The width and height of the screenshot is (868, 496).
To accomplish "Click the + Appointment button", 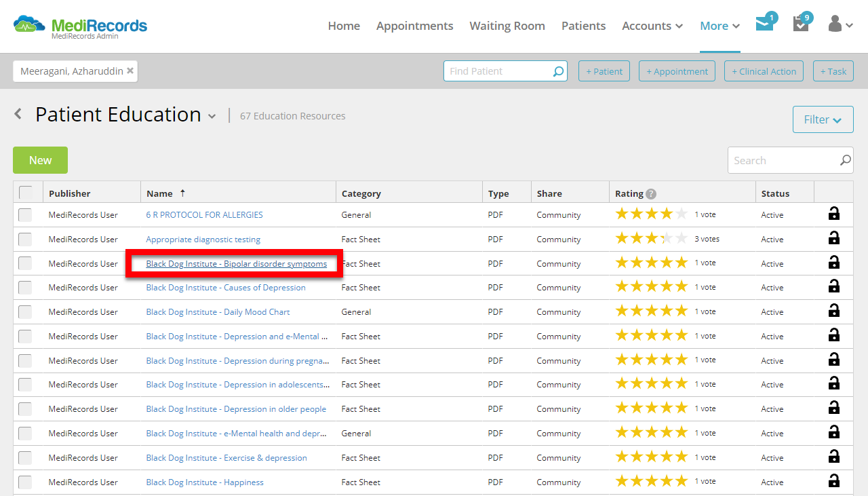I will point(677,71).
